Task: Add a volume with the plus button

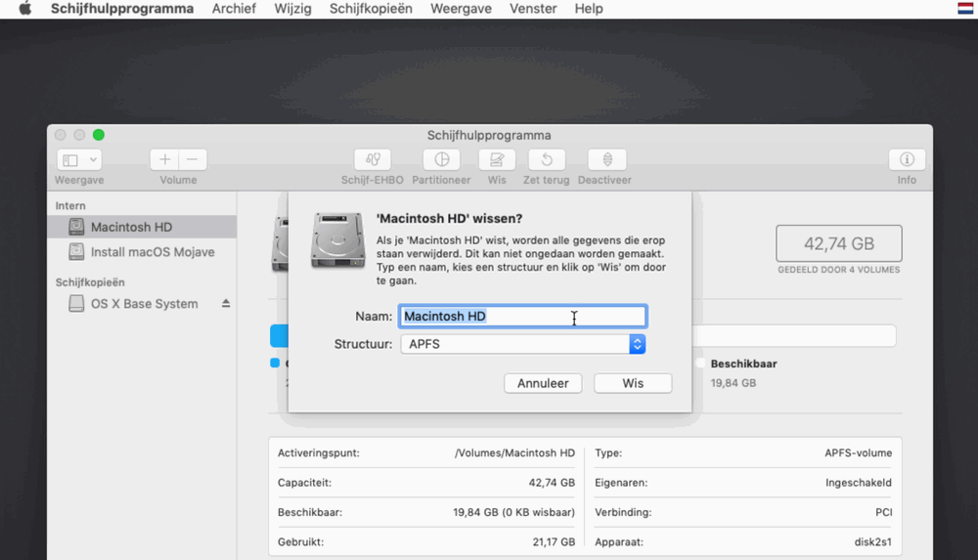Action: coord(164,159)
